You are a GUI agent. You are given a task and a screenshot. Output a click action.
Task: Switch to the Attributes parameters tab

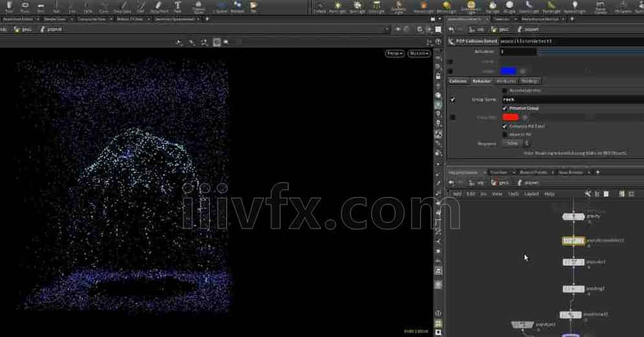point(506,81)
